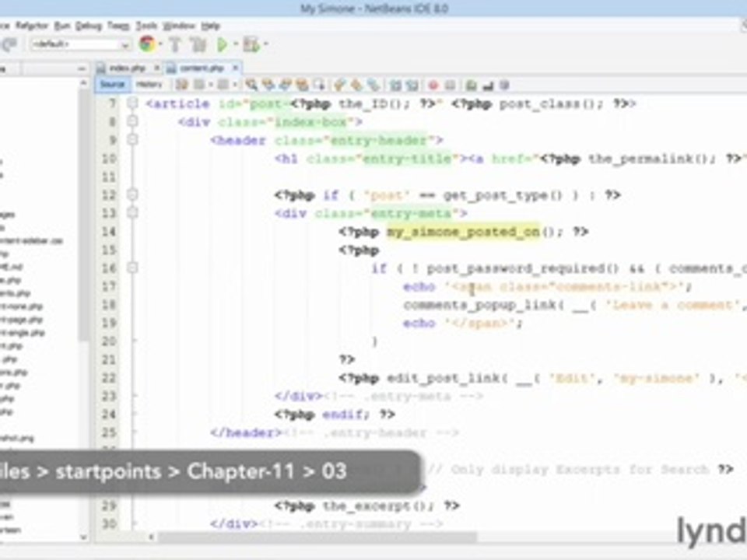Open Run Project dropdown arrow
This screenshot has height=560, width=747.
235,44
